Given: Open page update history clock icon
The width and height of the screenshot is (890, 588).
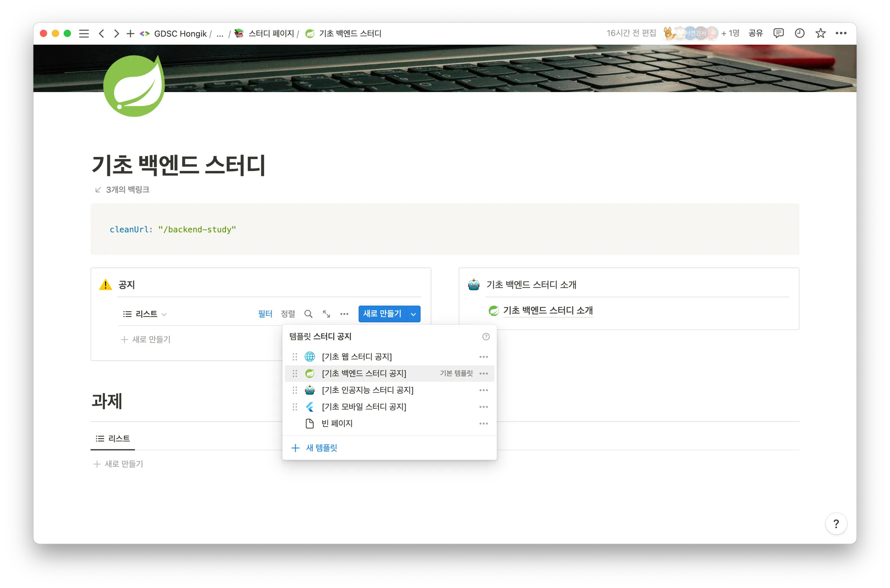Looking at the screenshot, I should [x=800, y=33].
